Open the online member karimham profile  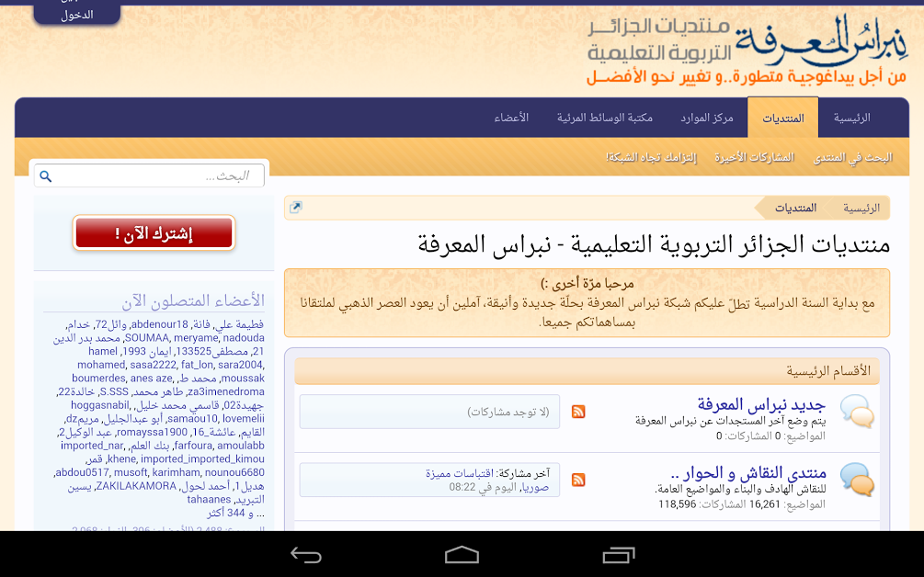(177, 473)
